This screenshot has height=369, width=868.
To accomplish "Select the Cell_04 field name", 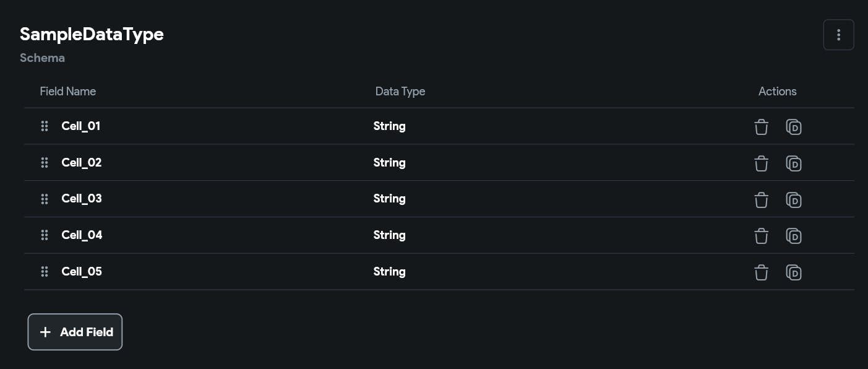I will (x=82, y=235).
